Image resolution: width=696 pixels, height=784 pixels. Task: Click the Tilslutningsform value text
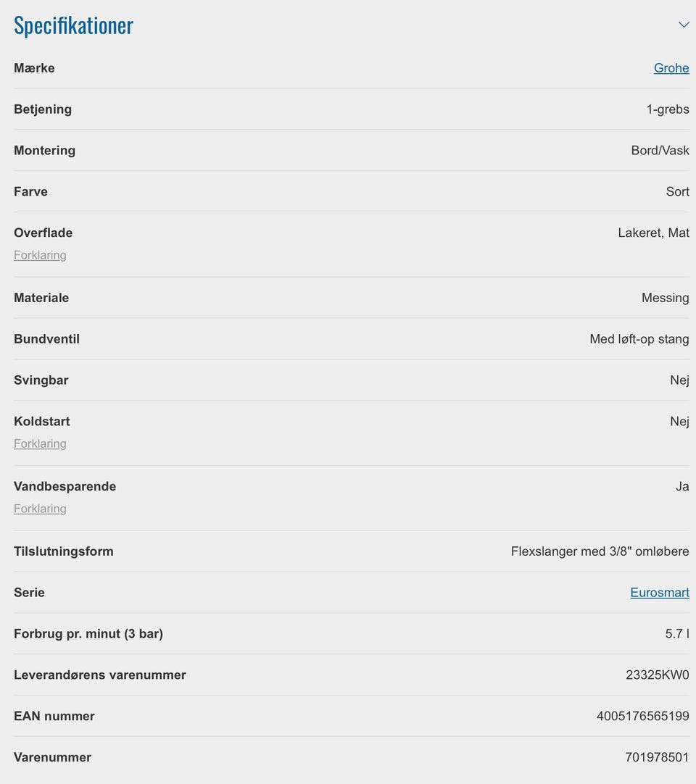[600, 551]
